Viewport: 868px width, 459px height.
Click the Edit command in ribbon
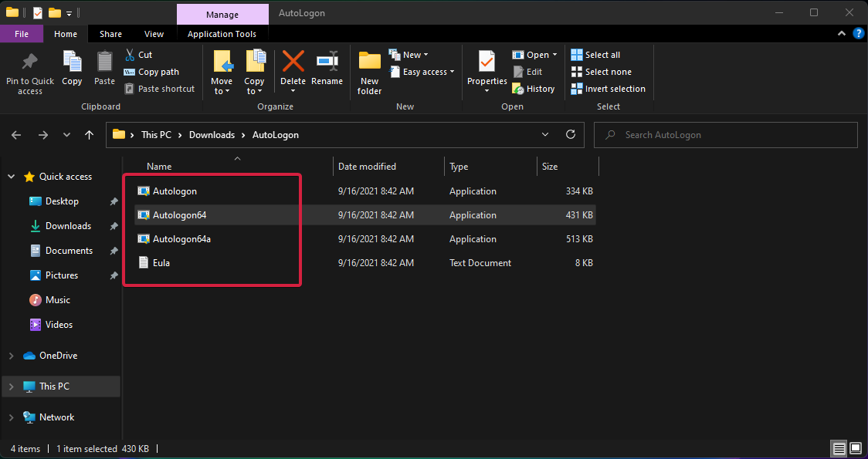pyautogui.click(x=527, y=72)
